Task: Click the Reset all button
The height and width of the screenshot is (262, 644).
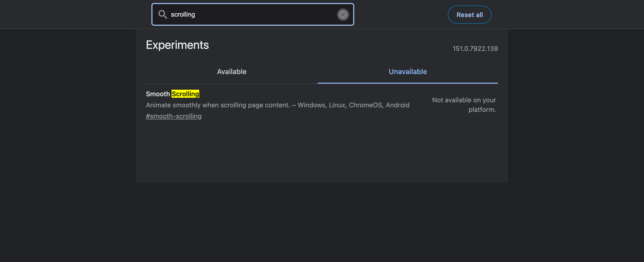Action: (469, 15)
